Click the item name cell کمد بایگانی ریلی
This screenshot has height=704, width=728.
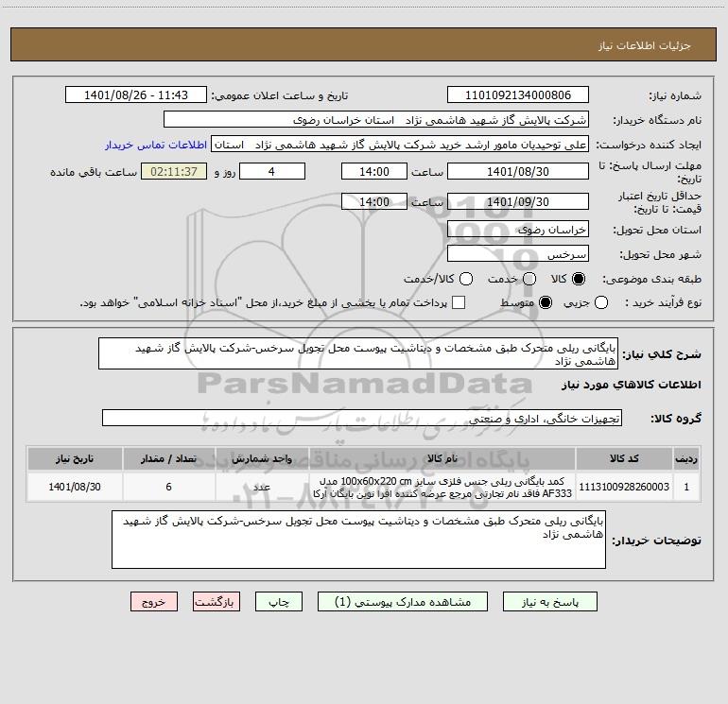point(442,487)
